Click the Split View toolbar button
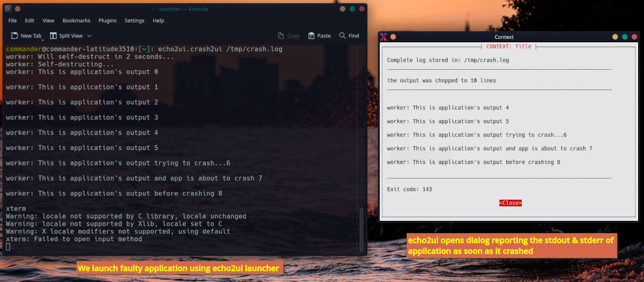 [67, 36]
